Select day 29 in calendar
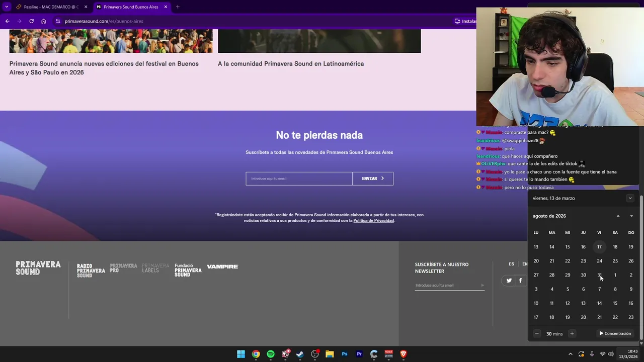This screenshot has height=362, width=644. [x=568, y=275]
